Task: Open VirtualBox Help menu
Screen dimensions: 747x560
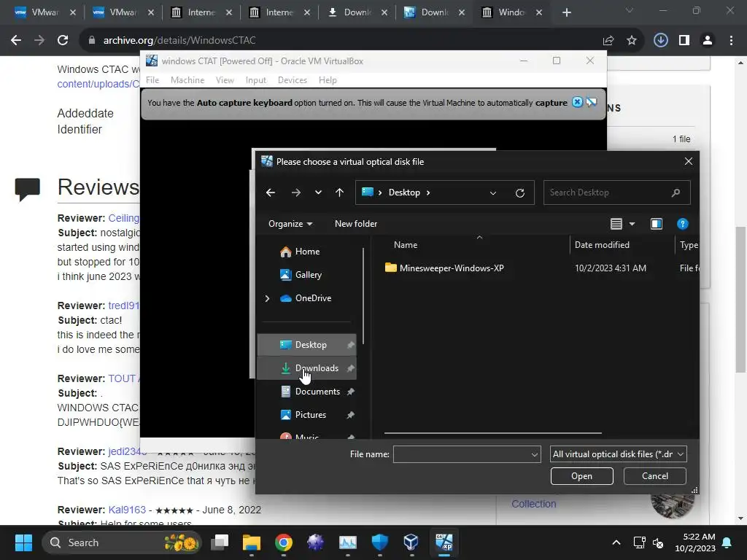Action: click(328, 80)
